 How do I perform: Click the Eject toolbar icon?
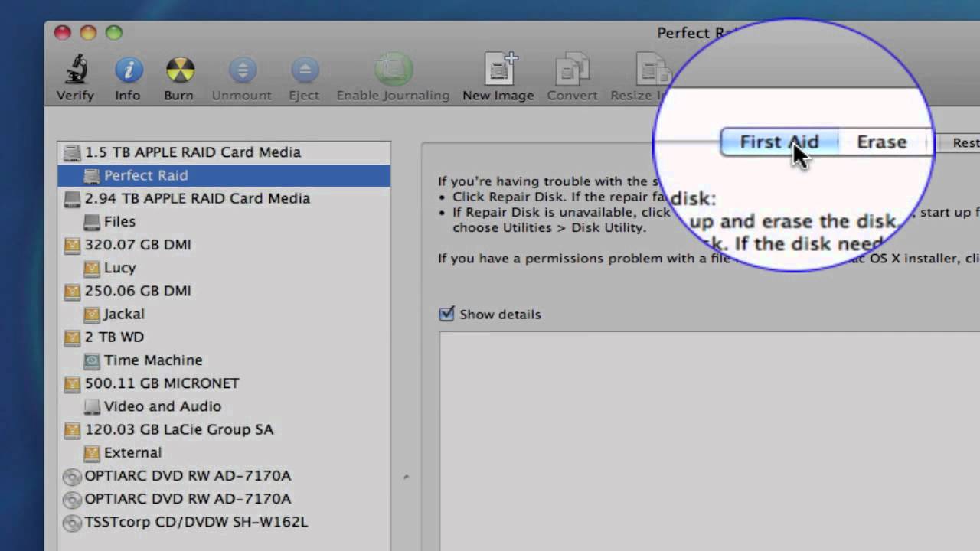coord(304,70)
